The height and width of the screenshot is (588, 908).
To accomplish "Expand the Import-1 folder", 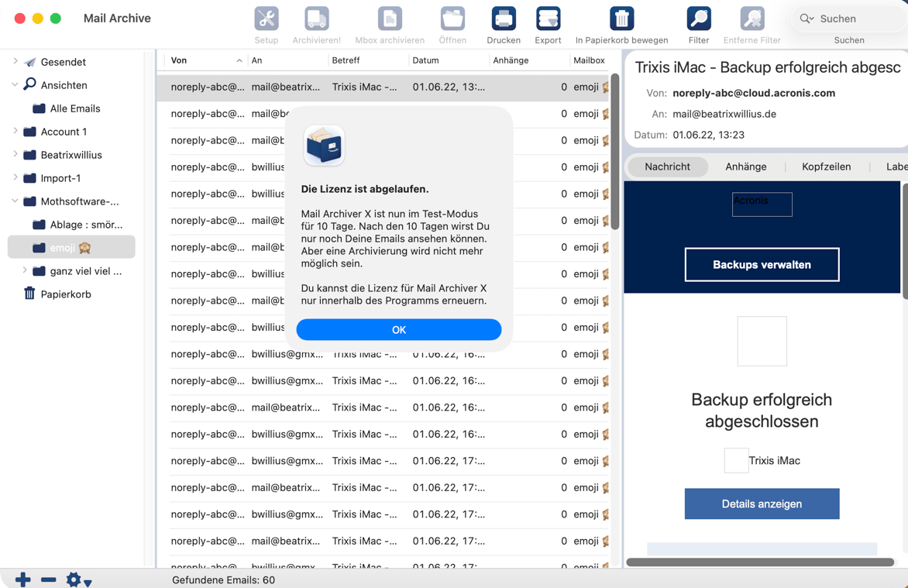I will tap(15, 178).
